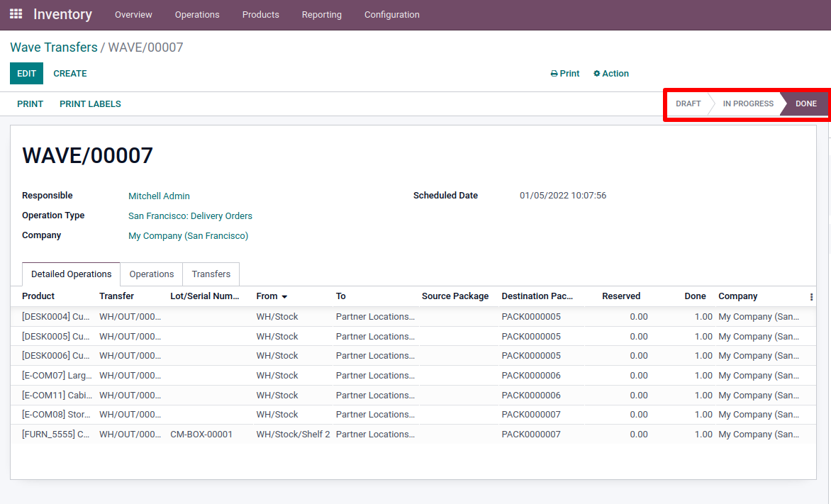The height and width of the screenshot is (504, 831).
Task: Click WH/Stock/Shelf 2 location cell
Action: pyautogui.click(x=293, y=434)
